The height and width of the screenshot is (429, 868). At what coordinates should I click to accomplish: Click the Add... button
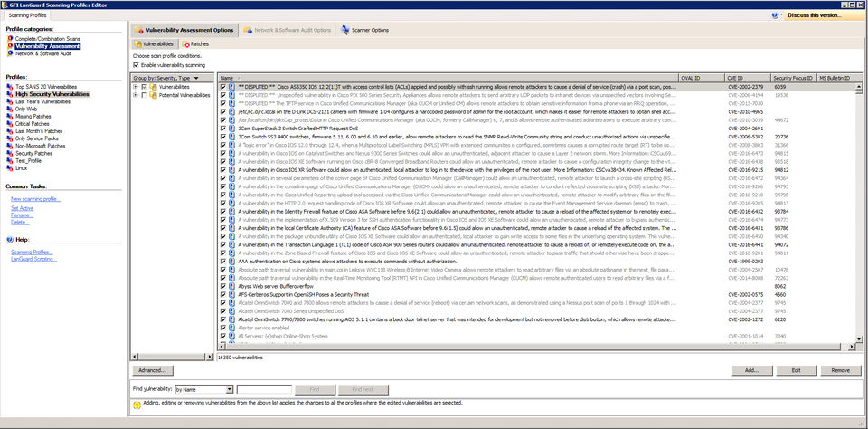752,370
